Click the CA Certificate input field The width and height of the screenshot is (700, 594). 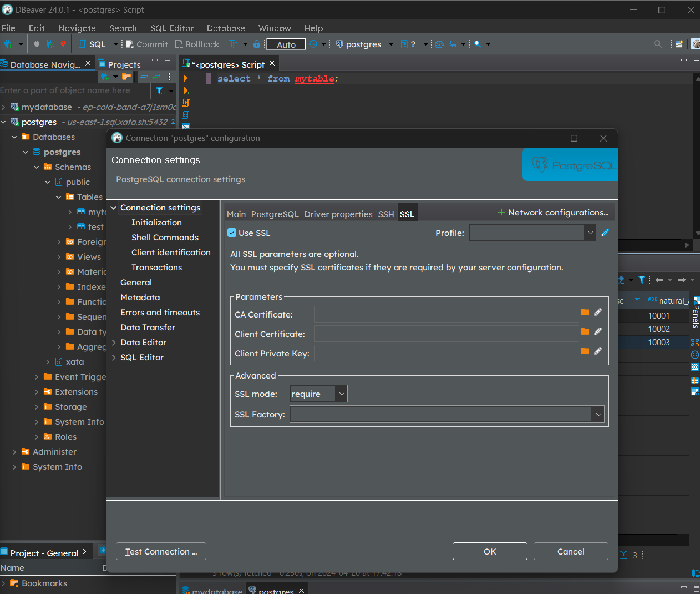(446, 315)
